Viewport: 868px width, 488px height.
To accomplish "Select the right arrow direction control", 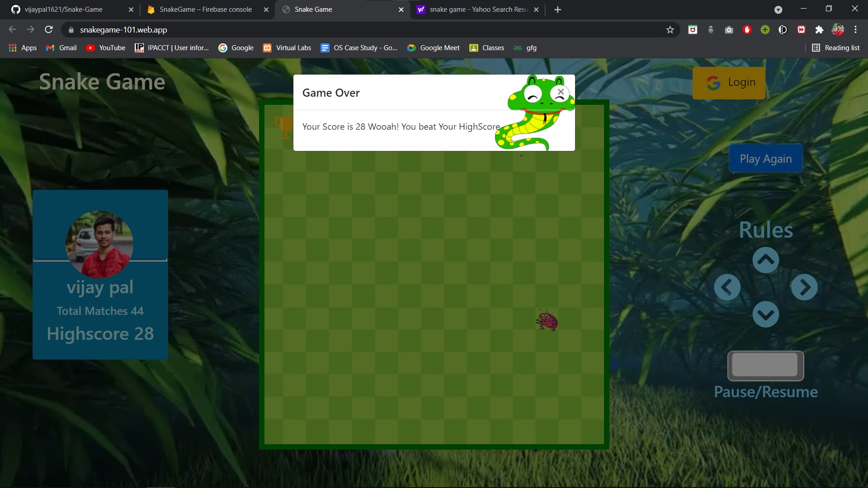I will point(804,287).
